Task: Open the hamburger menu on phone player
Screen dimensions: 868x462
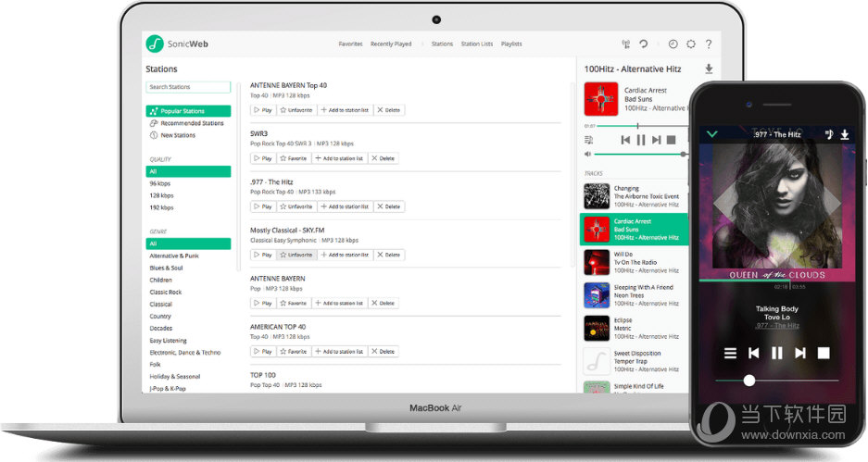Action: [x=731, y=353]
